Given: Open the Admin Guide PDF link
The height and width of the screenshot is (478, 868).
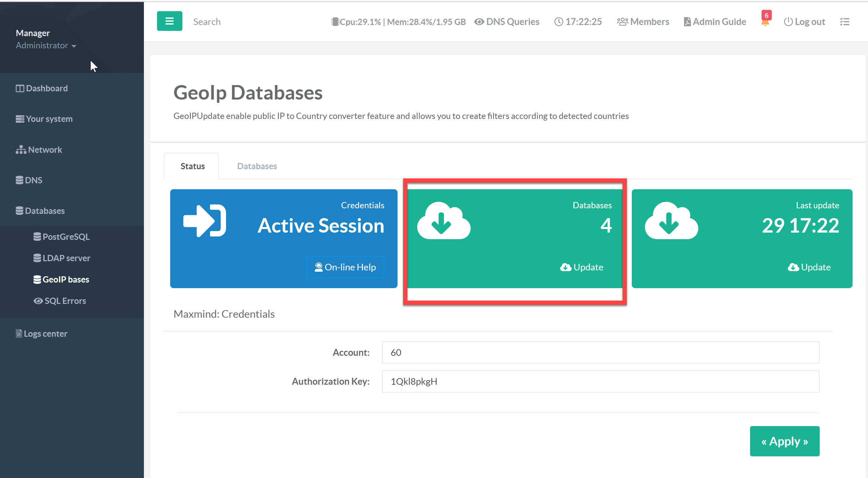Looking at the screenshot, I should 715,22.
